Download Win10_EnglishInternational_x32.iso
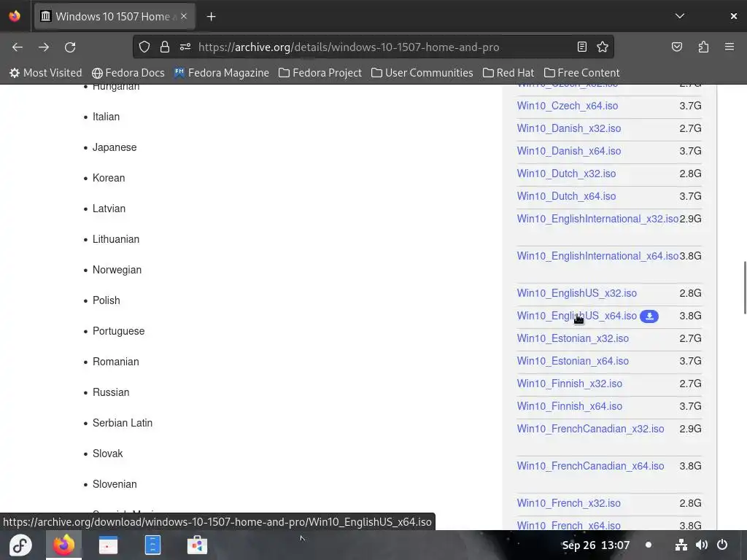The width and height of the screenshot is (747, 560). (x=598, y=219)
